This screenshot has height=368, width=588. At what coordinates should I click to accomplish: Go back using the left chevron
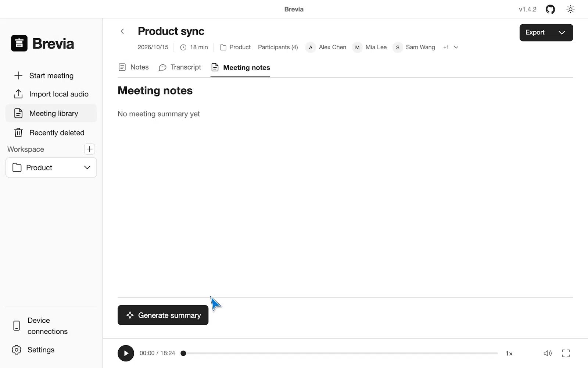pos(122,31)
